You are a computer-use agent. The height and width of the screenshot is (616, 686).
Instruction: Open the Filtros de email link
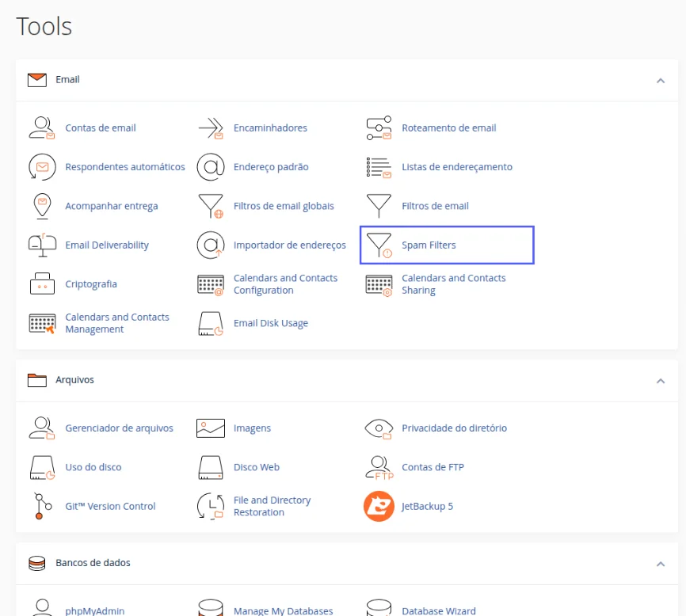[x=435, y=206]
